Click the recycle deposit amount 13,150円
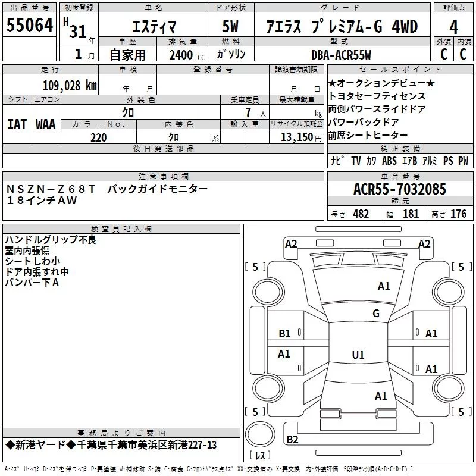 (297, 137)
